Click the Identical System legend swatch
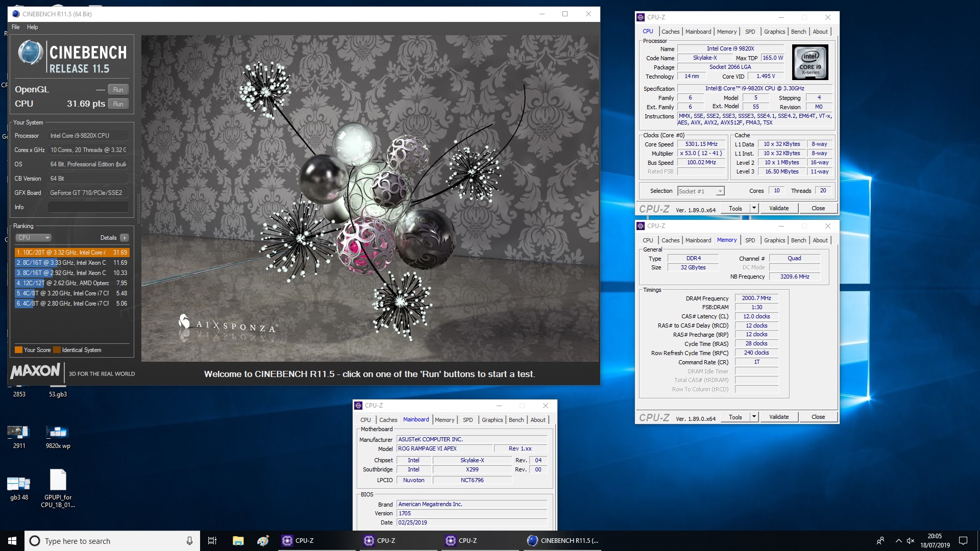The width and height of the screenshot is (980, 551). tap(57, 350)
